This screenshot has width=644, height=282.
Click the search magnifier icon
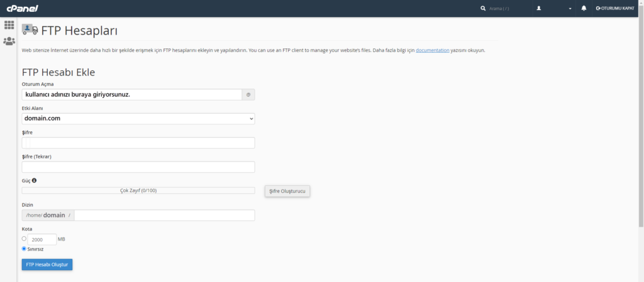coord(483,8)
